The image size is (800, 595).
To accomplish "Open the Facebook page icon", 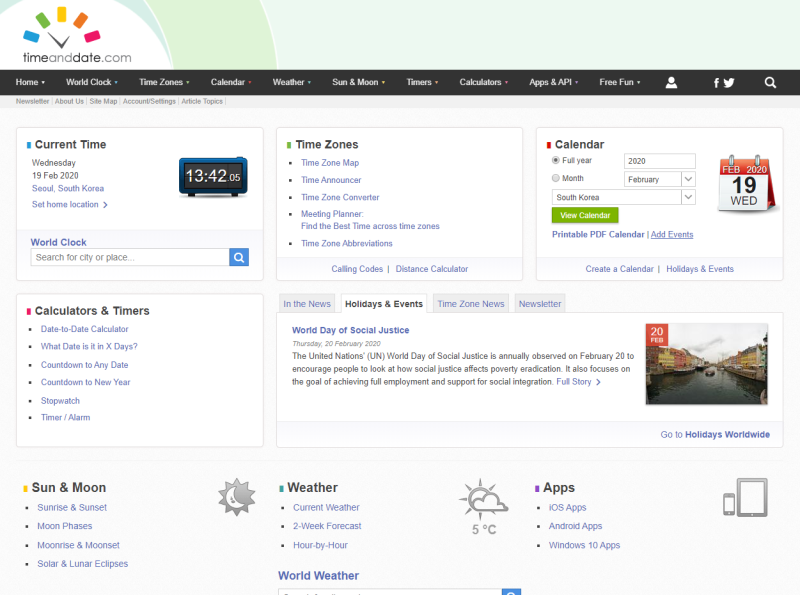I will click(x=716, y=83).
